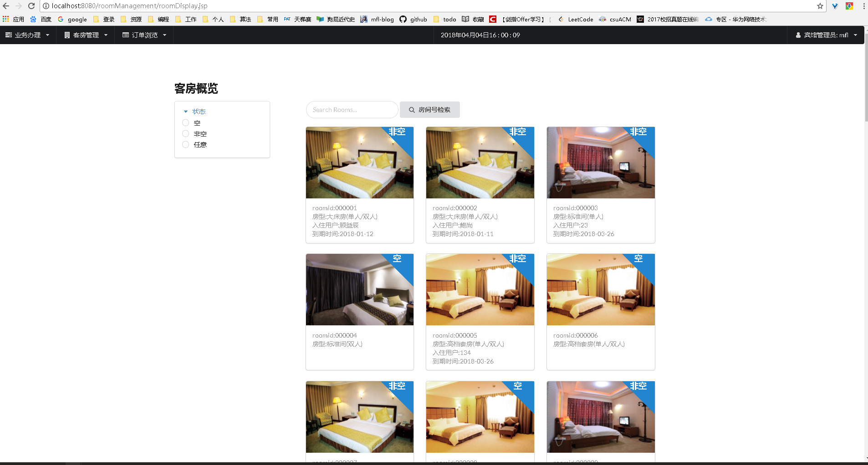
Task: Click the text roomid:000002
Action: point(455,208)
